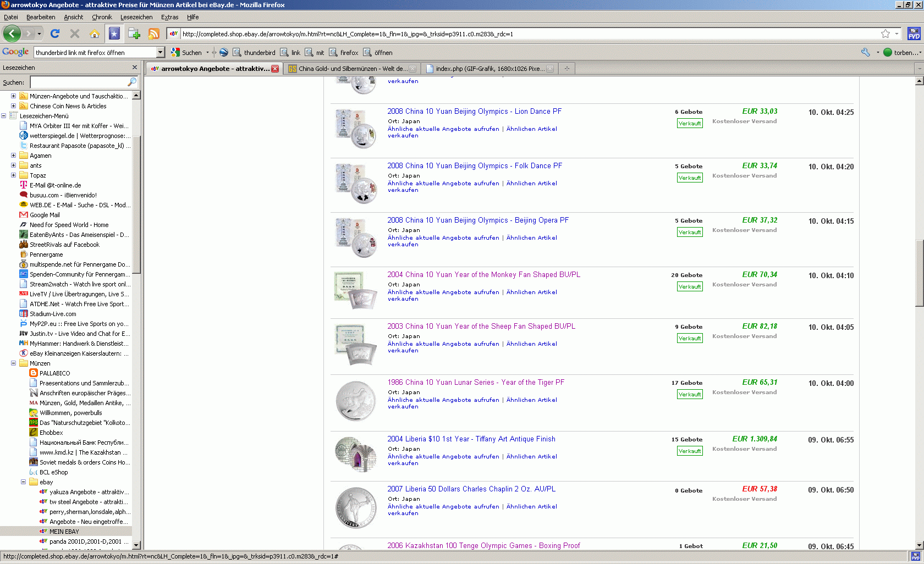The height and width of the screenshot is (564, 924).
Task: Reload the current page
Action: pos(55,34)
